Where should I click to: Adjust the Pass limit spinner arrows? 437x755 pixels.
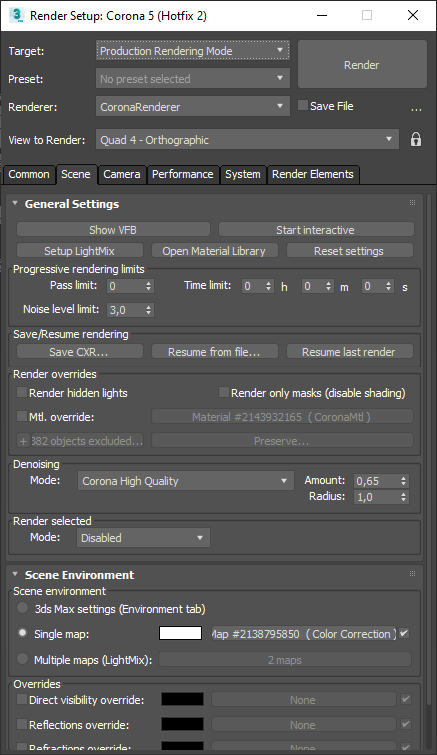click(x=149, y=286)
